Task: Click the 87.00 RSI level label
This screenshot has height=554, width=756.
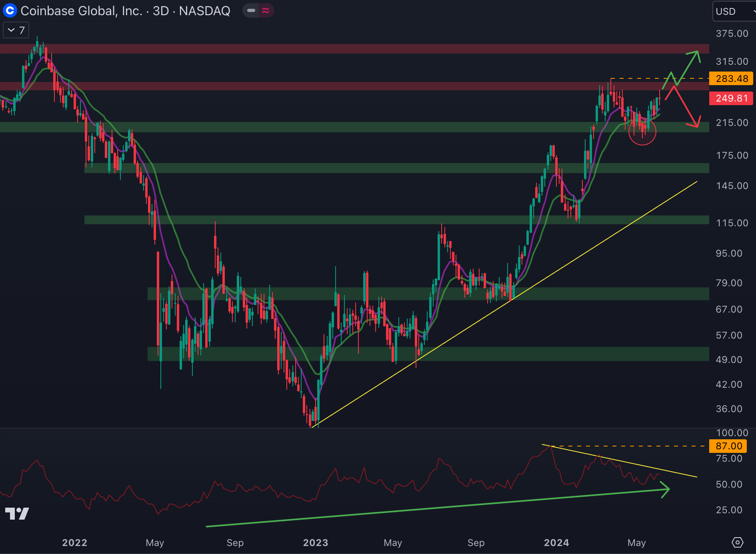Action: click(x=728, y=446)
